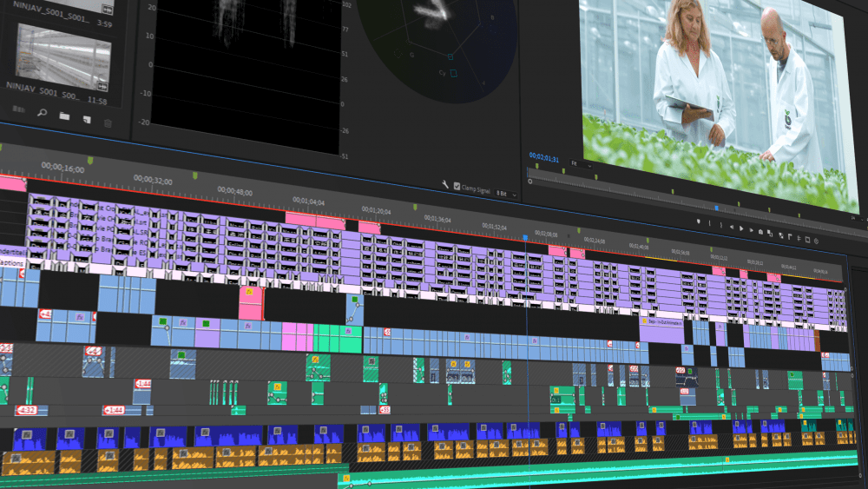The width and height of the screenshot is (868, 489).
Task: Click the Mark Out button
Action: coord(720,225)
